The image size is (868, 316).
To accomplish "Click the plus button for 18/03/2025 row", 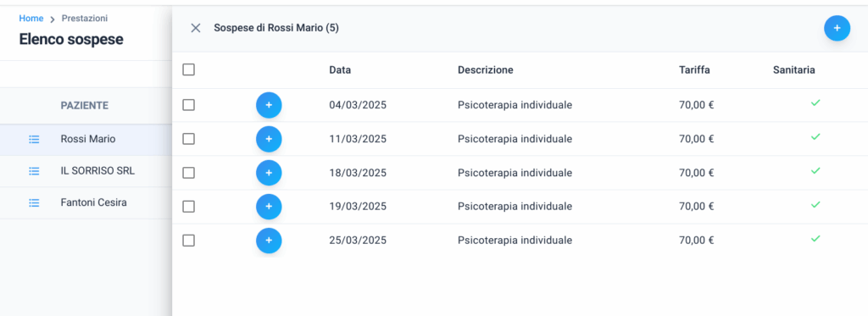I will pos(269,173).
